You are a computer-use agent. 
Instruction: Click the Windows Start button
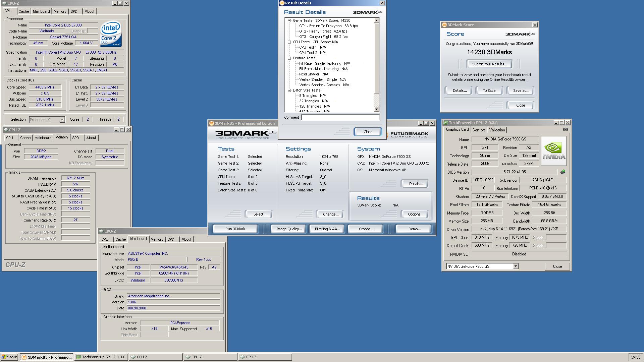point(9,357)
